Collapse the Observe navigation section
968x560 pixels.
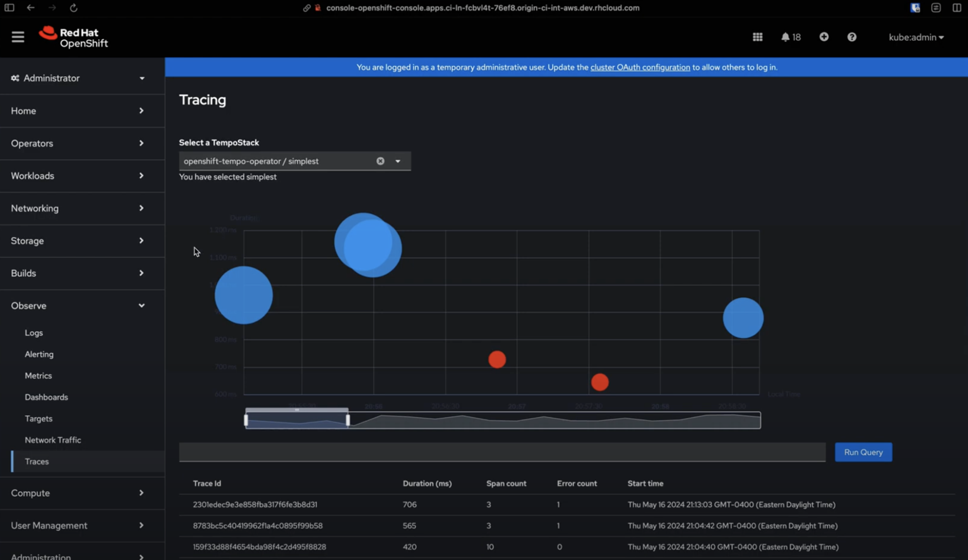pos(78,305)
